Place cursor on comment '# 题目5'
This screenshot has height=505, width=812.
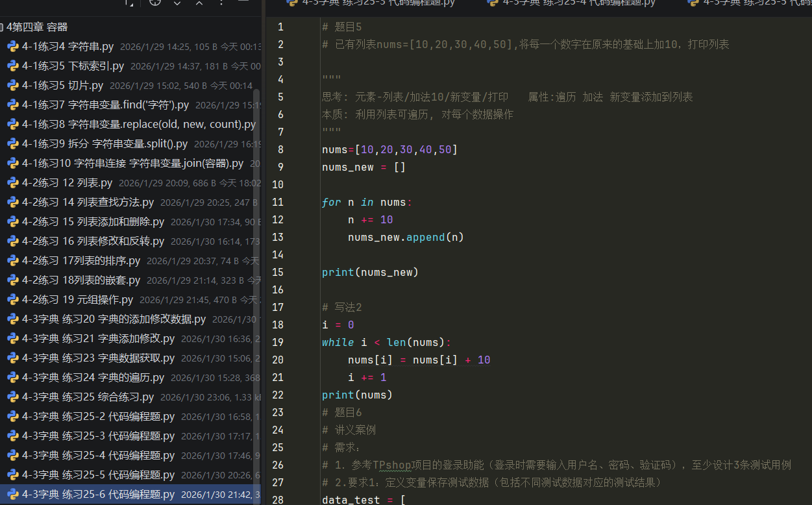341,27
